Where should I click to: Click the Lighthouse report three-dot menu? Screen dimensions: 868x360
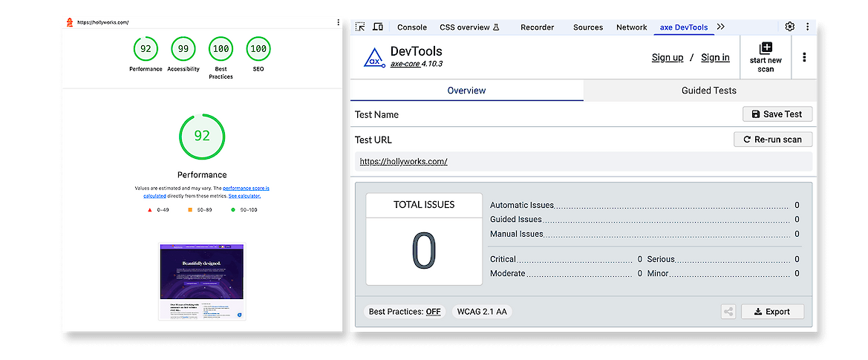(x=339, y=22)
